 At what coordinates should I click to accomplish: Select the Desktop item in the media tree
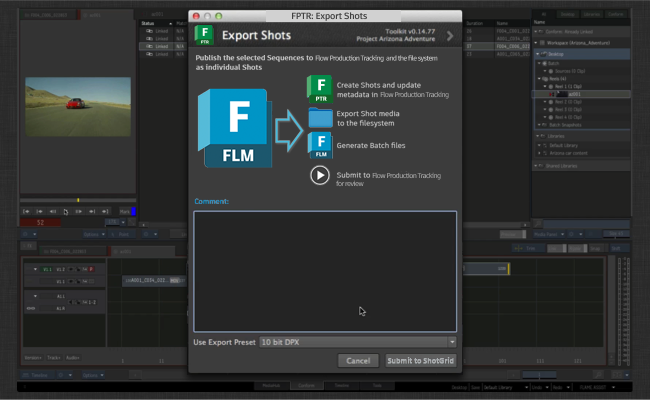click(582, 54)
